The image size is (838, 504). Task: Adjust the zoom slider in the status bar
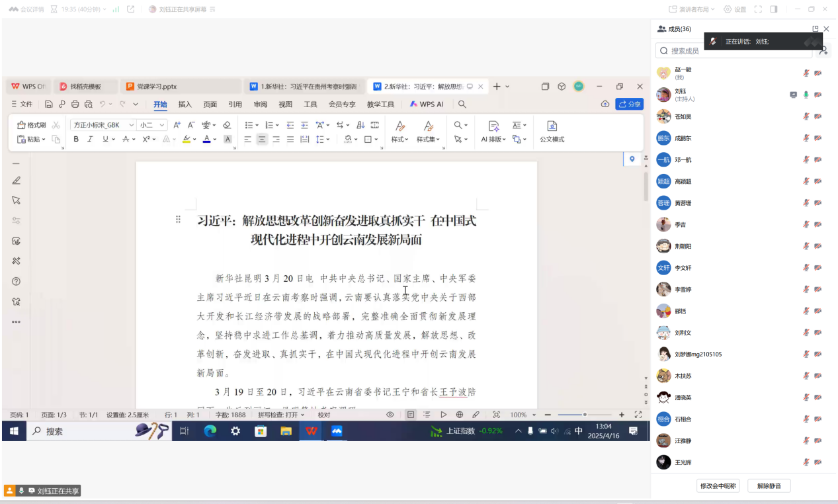pos(585,415)
